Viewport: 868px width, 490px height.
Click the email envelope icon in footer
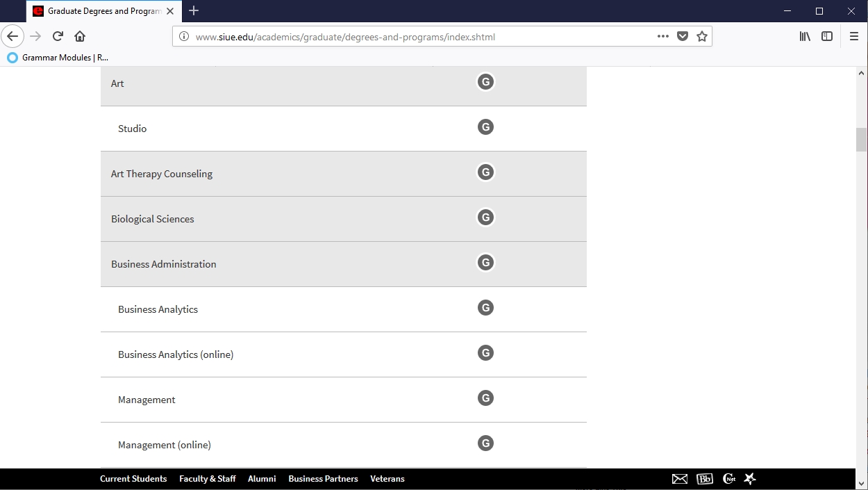pos(680,479)
